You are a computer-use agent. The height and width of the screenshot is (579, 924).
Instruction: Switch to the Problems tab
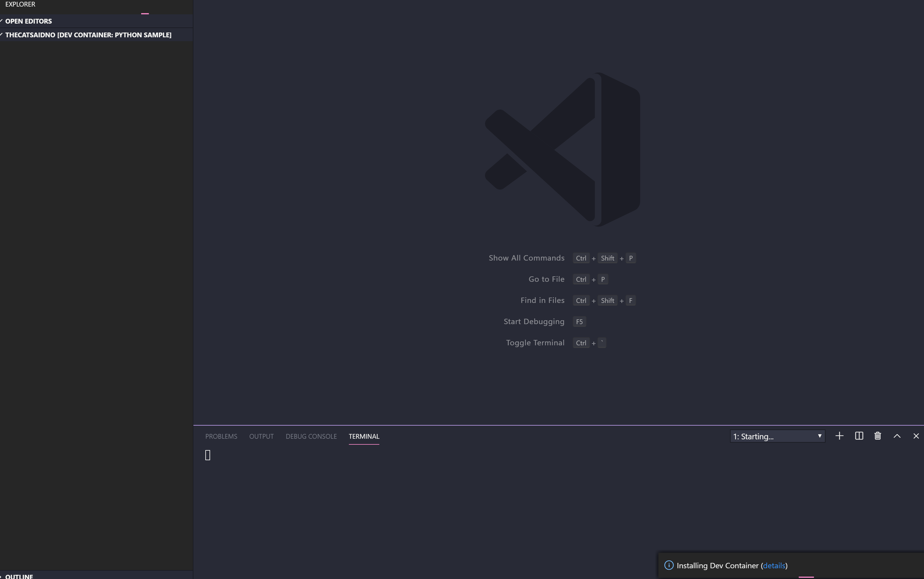221,436
